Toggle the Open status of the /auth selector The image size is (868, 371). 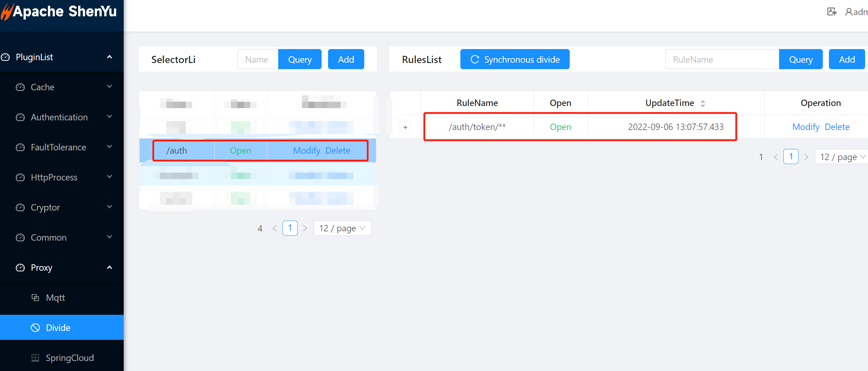(x=240, y=150)
